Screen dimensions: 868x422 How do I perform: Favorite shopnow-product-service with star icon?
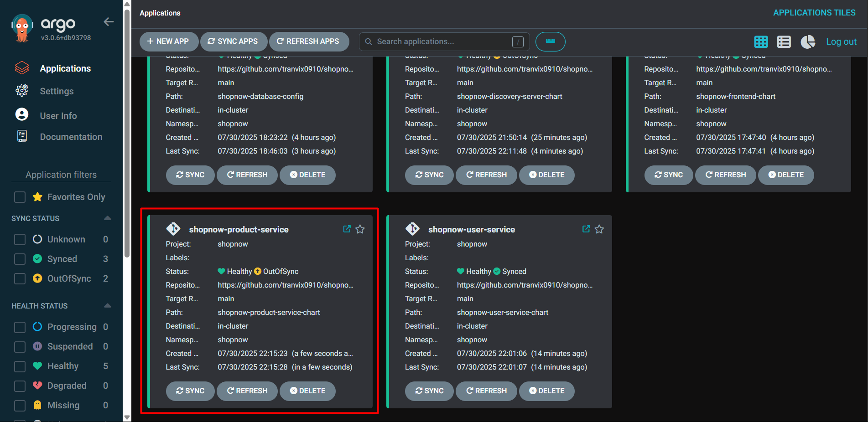pyautogui.click(x=360, y=229)
